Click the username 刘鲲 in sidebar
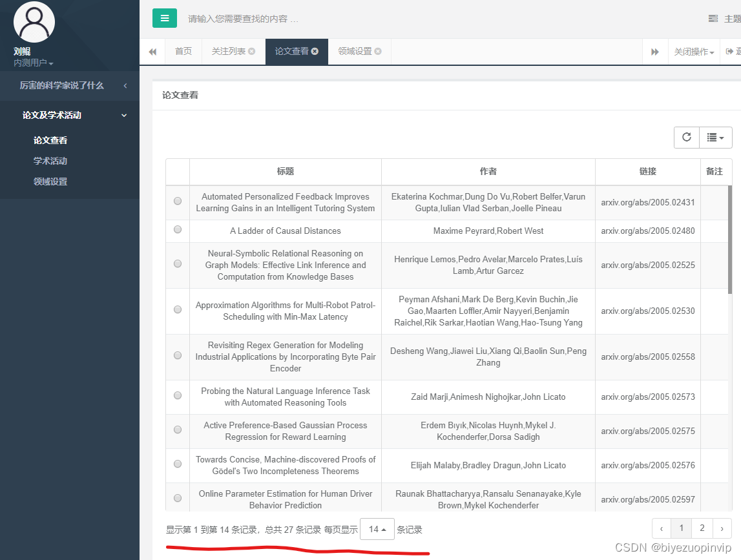 click(22, 52)
